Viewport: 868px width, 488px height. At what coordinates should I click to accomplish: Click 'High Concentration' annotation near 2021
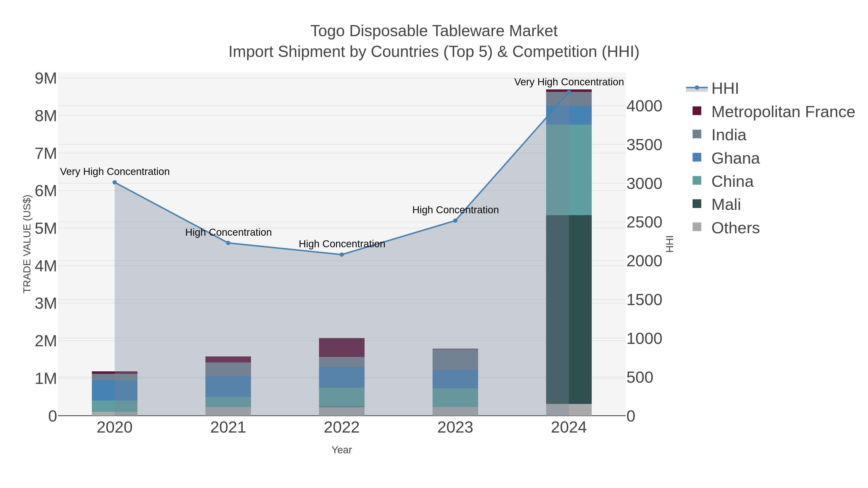[229, 232]
